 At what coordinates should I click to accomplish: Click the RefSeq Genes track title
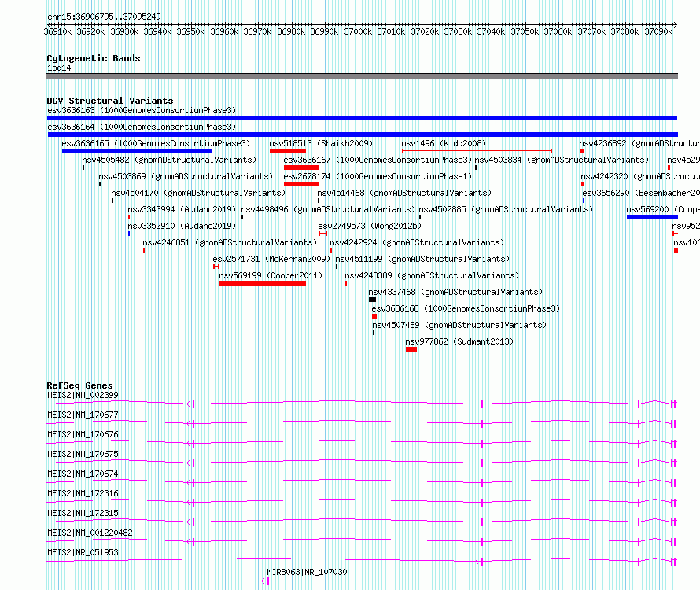tap(80, 385)
